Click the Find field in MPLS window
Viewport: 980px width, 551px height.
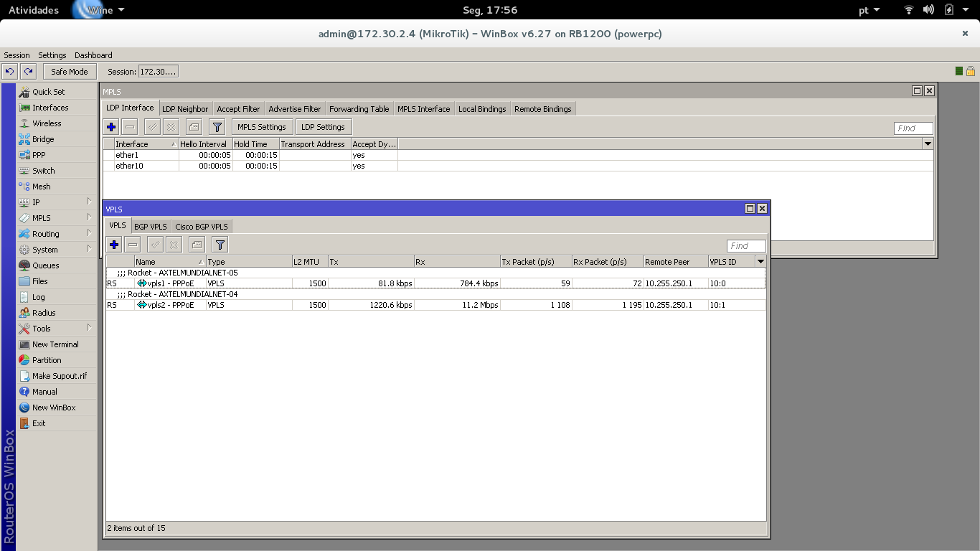pos(913,128)
